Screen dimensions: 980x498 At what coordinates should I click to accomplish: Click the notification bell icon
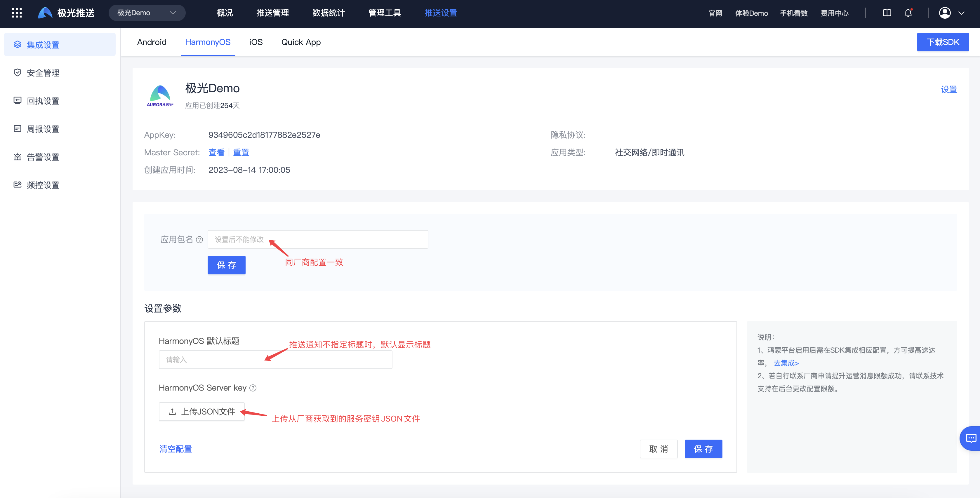[x=908, y=13]
